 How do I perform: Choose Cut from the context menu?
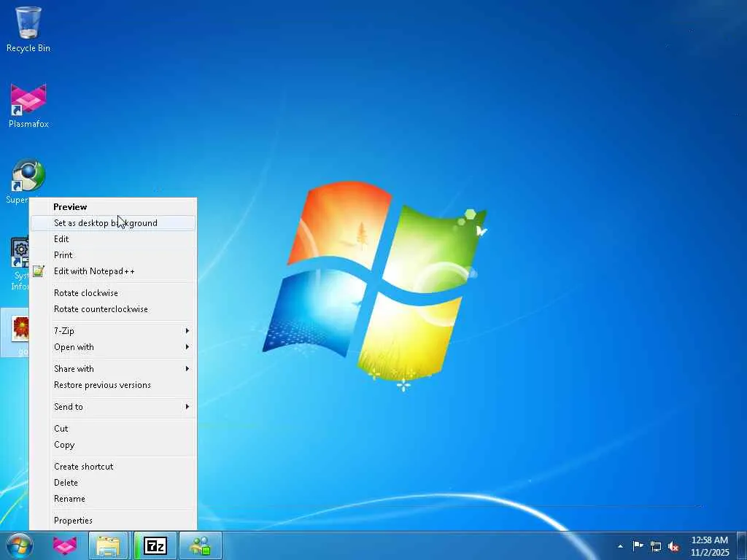click(x=113, y=429)
